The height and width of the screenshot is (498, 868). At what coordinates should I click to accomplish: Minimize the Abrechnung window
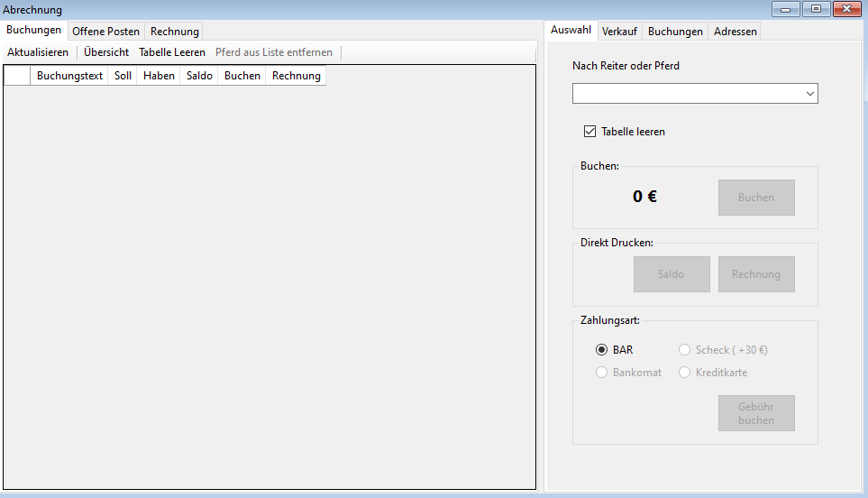785,9
